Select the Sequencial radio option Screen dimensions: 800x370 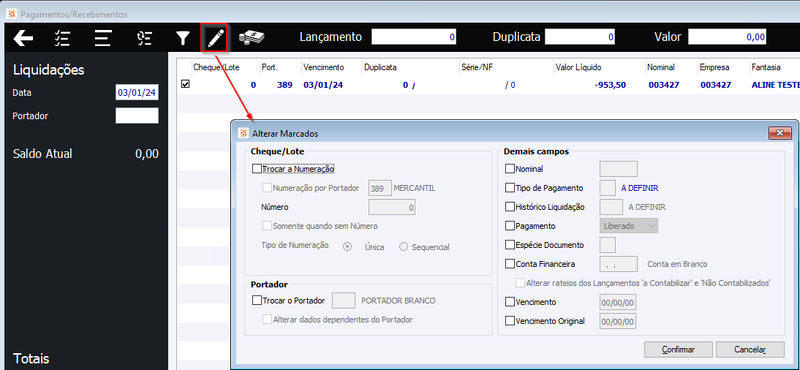coord(404,247)
